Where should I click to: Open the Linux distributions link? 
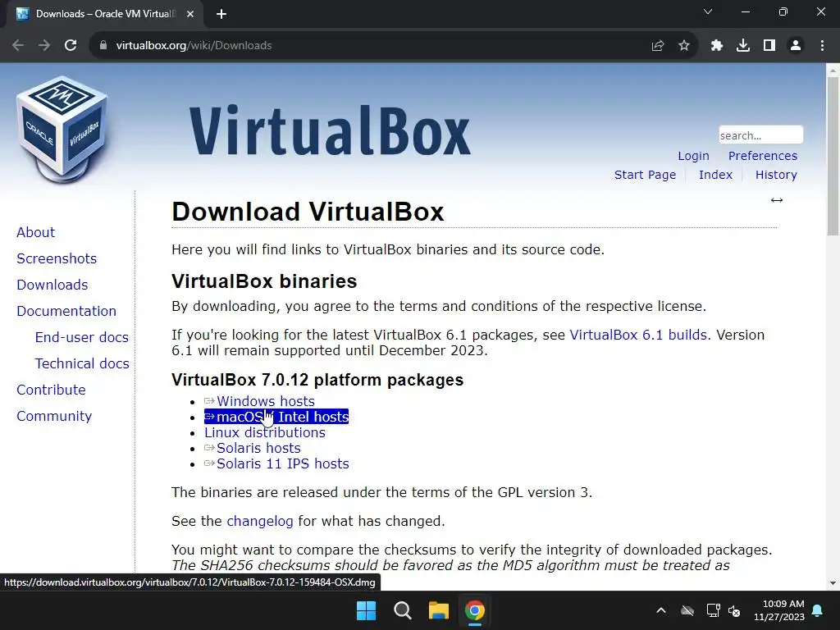[x=265, y=432]
